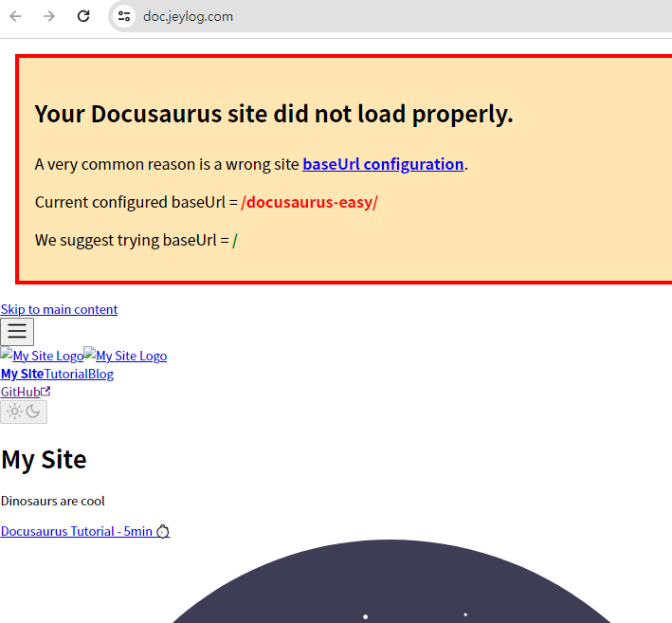Click the second My Site Logo image link
This screenshot has width=672, height=623.
click(x=125, y=356)
